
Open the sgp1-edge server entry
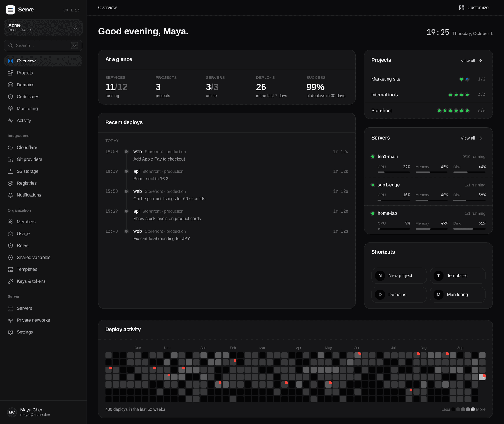(428, 191)
